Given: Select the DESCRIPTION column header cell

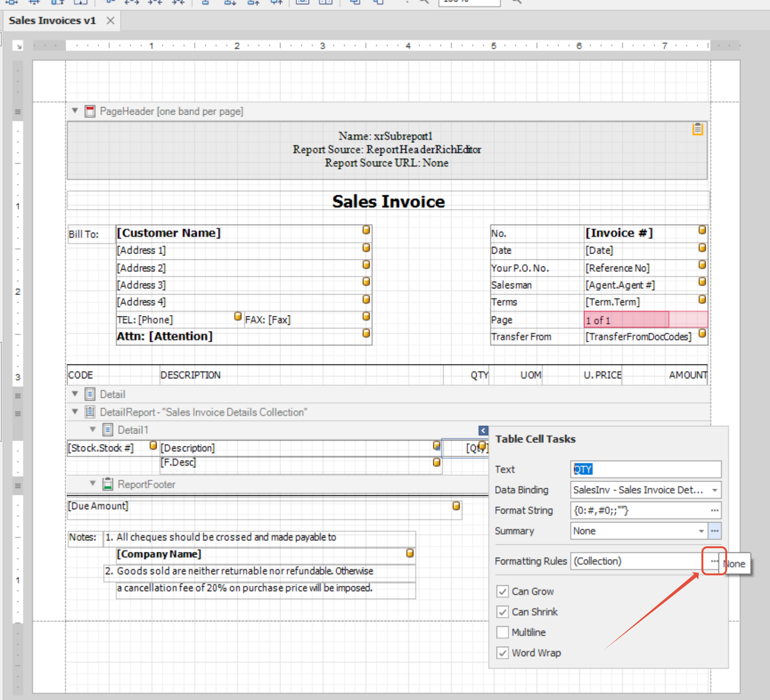Looking at the screenshot, I should [x=301, y=375].
